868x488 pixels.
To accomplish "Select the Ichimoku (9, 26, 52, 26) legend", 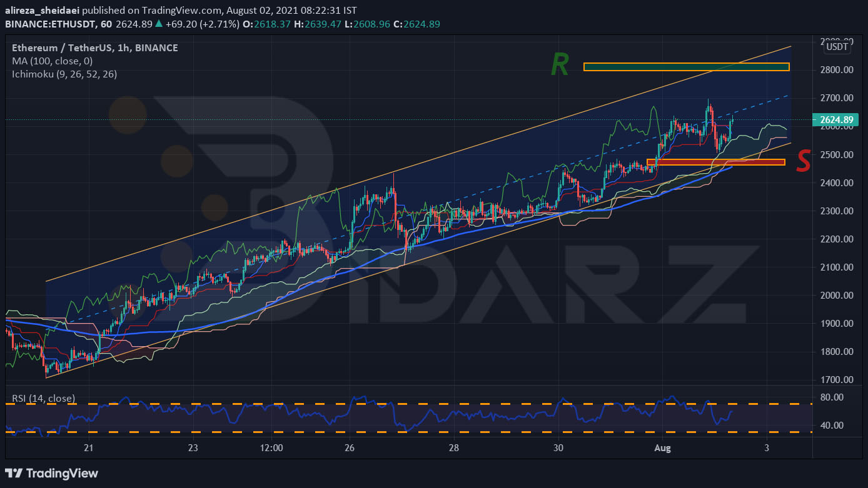I will coord(64,74).
